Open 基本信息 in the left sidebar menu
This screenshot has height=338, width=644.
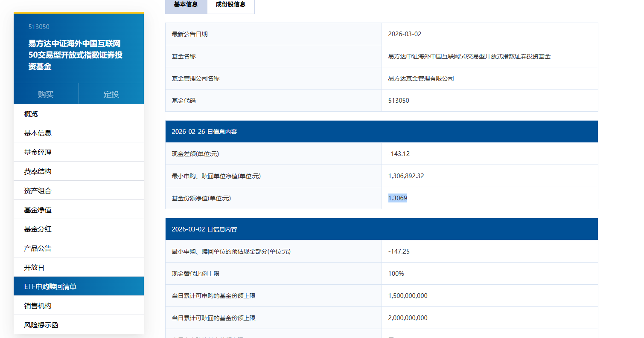79,133
